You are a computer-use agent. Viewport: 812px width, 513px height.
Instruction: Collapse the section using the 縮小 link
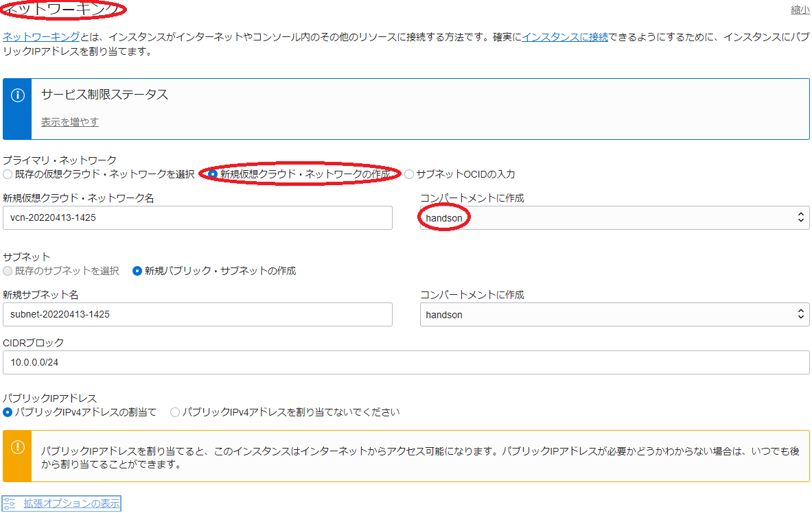[800, 10]
